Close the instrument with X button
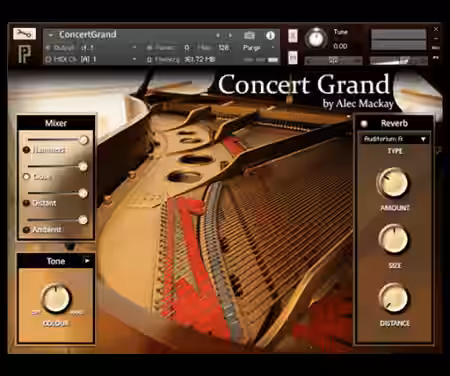 tap(436, 29)
